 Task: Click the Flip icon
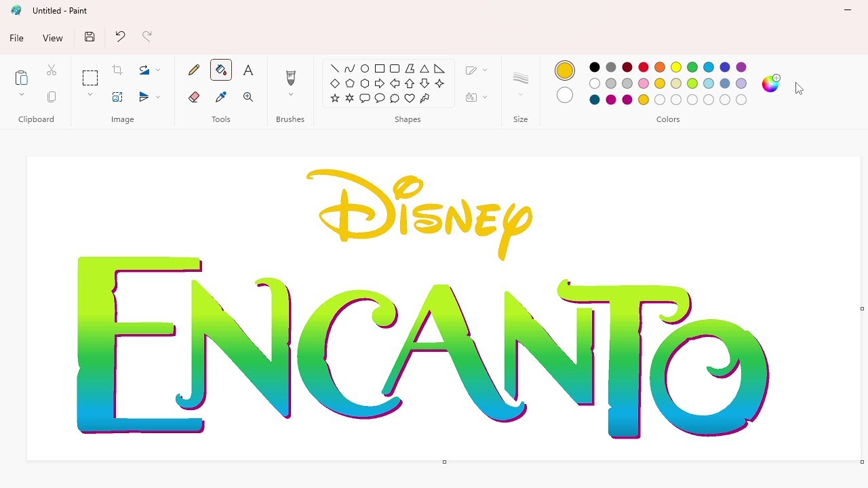point(144,97)
